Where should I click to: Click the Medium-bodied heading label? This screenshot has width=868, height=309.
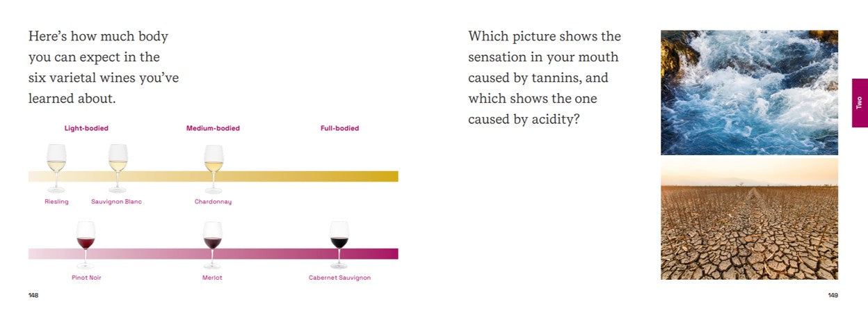[x=213, y=128]
